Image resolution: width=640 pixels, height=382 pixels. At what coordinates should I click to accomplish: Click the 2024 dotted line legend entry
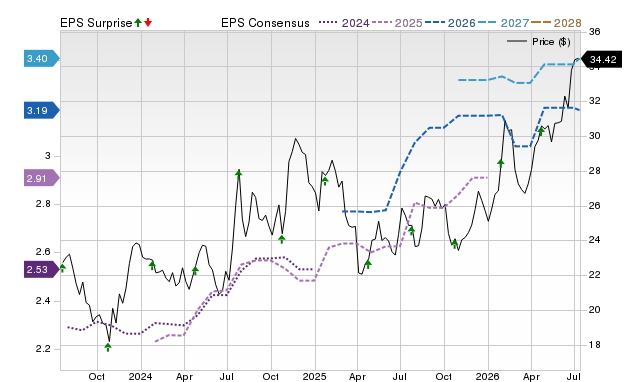coord(344,23)
